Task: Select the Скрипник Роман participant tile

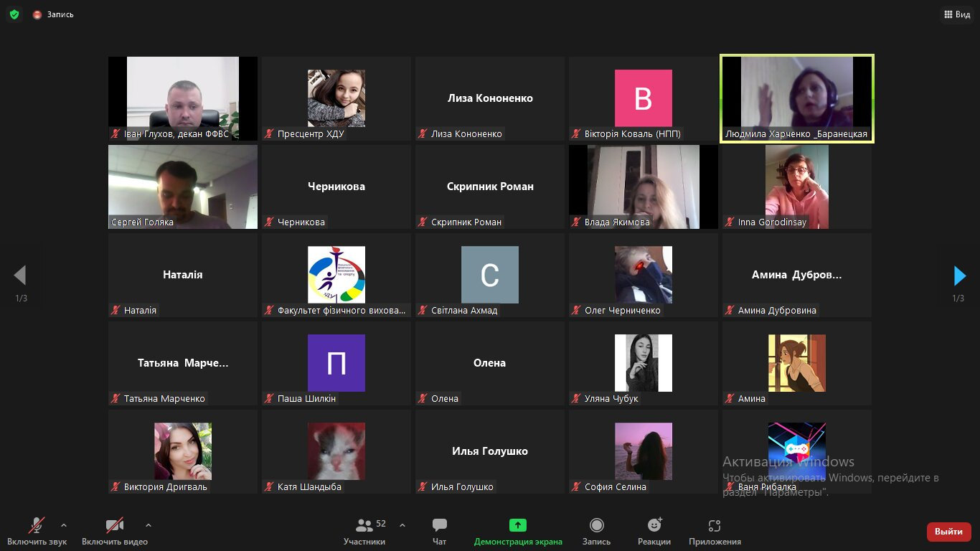Action: point(490,187)
